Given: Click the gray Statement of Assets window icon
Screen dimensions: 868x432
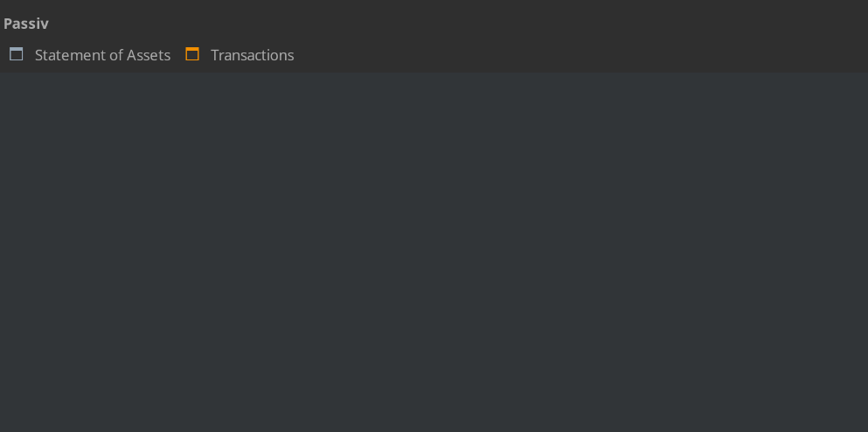Looking at the screenshot, I should [x=17, y=54].
